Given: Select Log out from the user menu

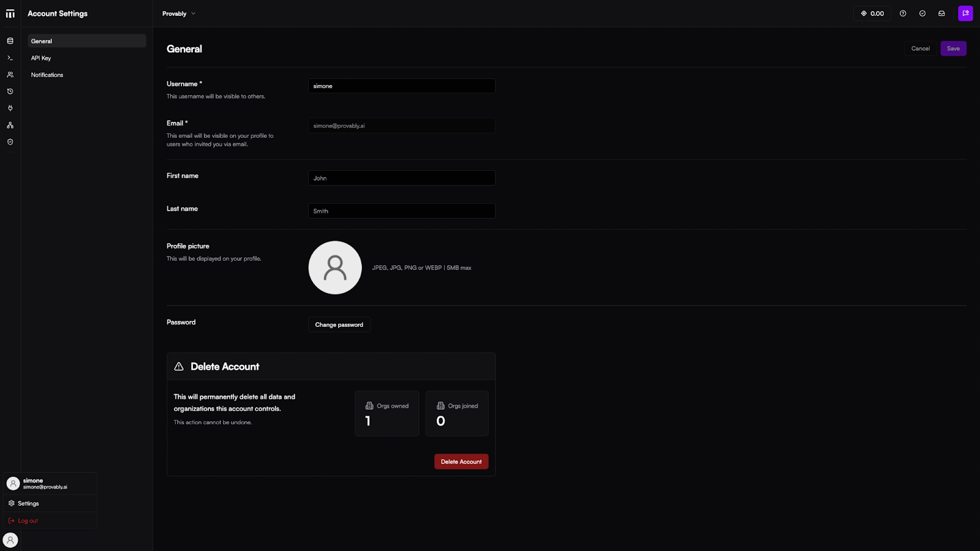Looking at the screenshot, I should pos(28,521).
